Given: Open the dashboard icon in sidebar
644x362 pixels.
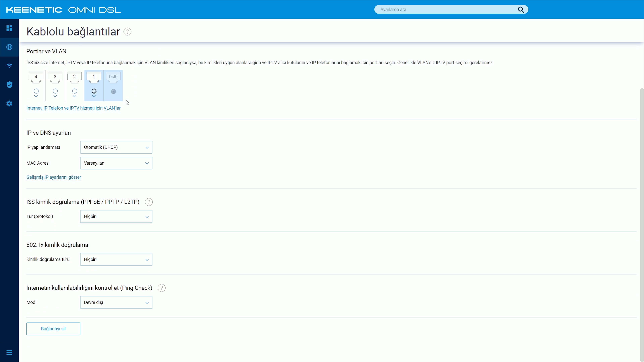Looking at the screenshot, I should tap(9, 28).
